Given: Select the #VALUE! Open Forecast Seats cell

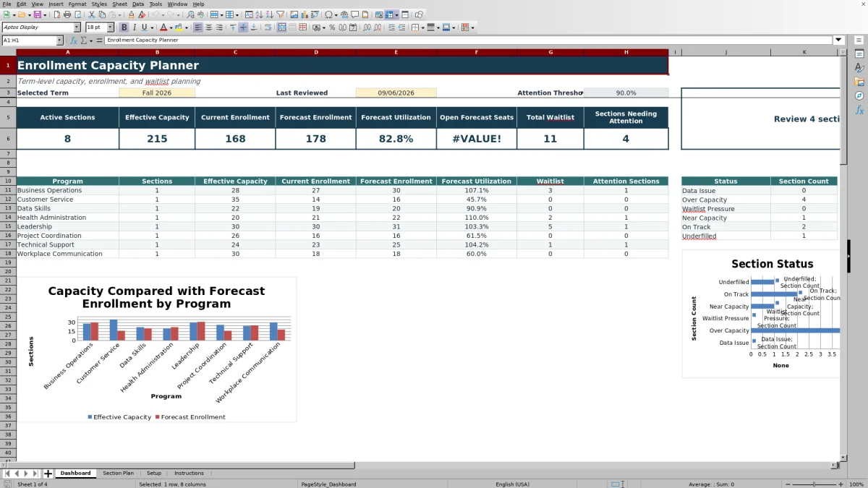Looking at the screenshot, I should tap(477, 139).
